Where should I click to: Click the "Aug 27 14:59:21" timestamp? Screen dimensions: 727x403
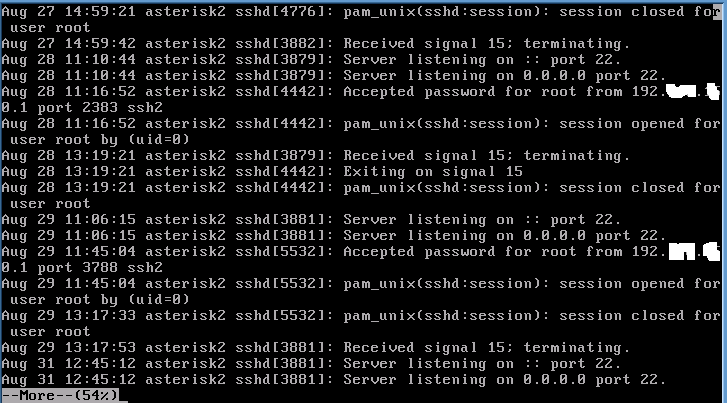[x=66, y=11]
